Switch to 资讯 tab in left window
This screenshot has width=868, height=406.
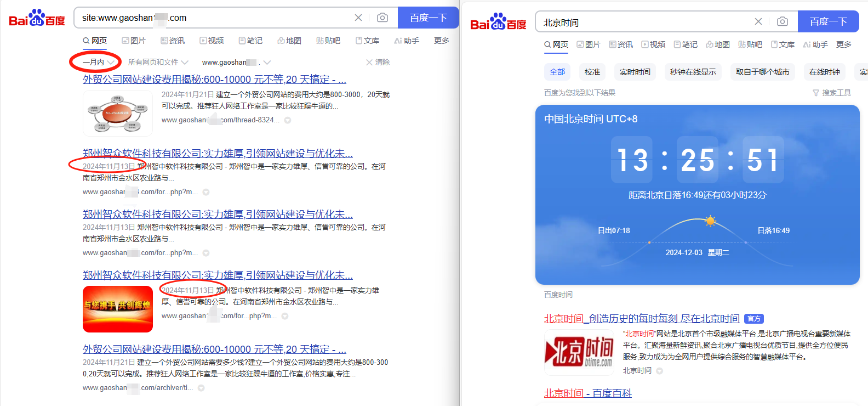point(173,41)
